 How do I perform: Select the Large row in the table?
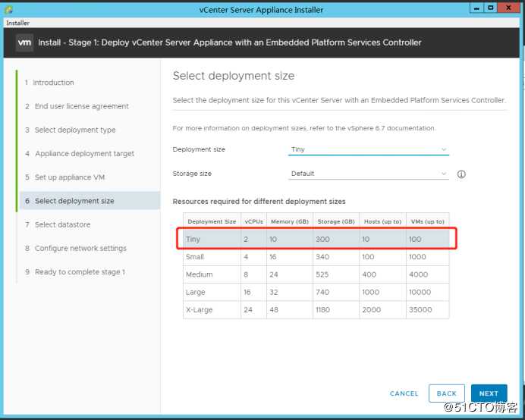coord(316,292)
